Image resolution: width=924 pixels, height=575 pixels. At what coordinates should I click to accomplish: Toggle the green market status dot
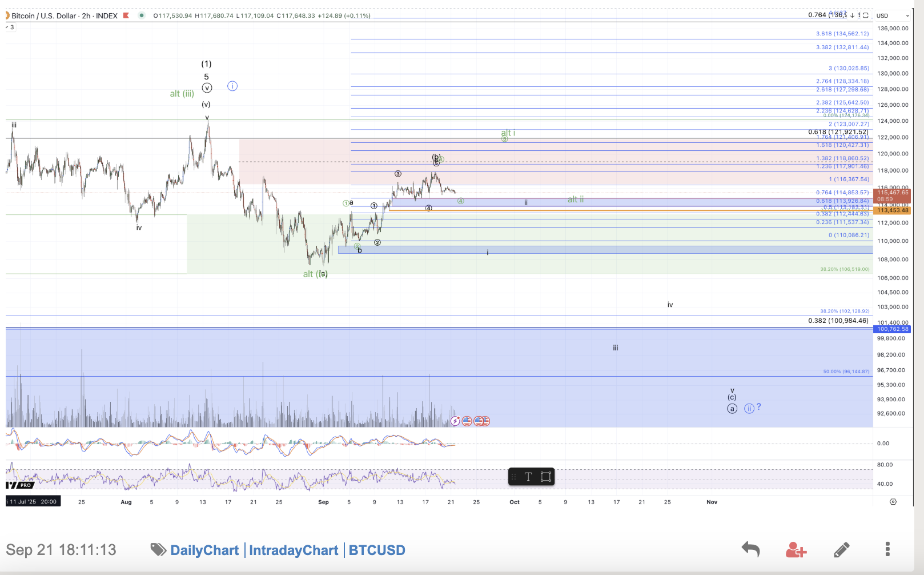pyautogui.click(x=142, y=15)
